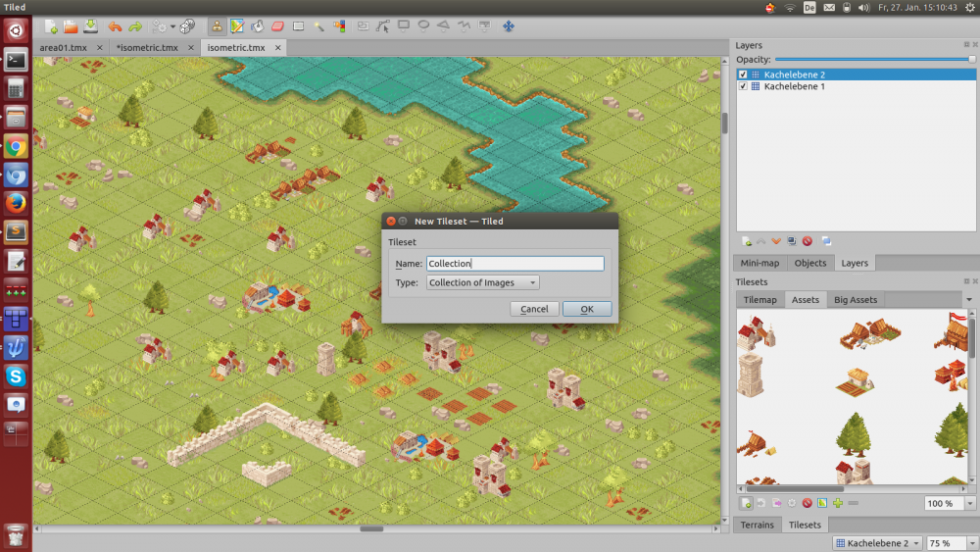The image size is (980, 552).
Task: Click the Edit terrain information icon
Action: [822, 503]
